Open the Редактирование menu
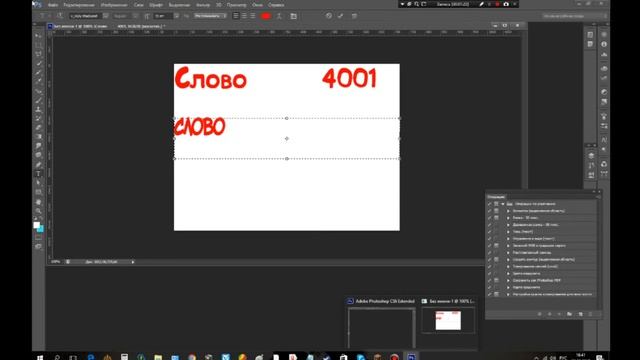This screenshot has height=360, width=640. tap(79, 5)
